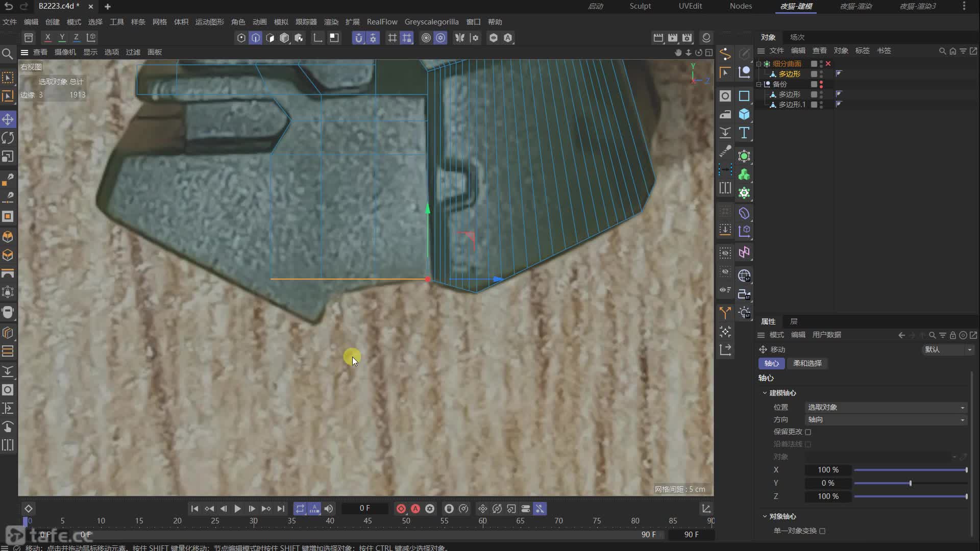Screen dimensions: 980x551
Task: Click the search magnifier at top left
Action: tap(7, 54)
